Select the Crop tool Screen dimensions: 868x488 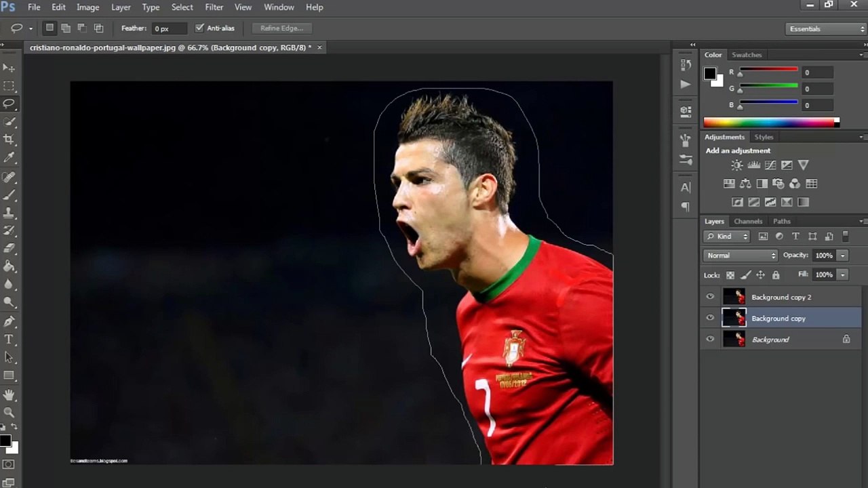coord(9,139)
